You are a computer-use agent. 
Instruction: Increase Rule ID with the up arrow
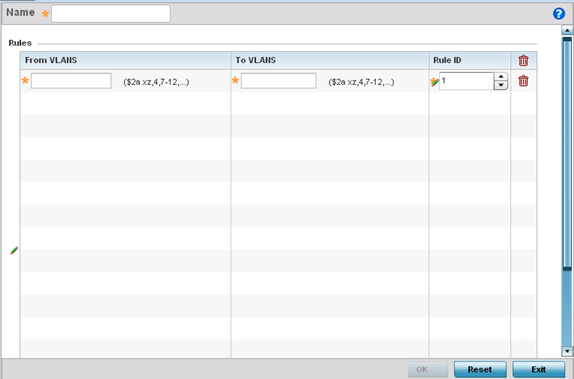click(500, 77)
